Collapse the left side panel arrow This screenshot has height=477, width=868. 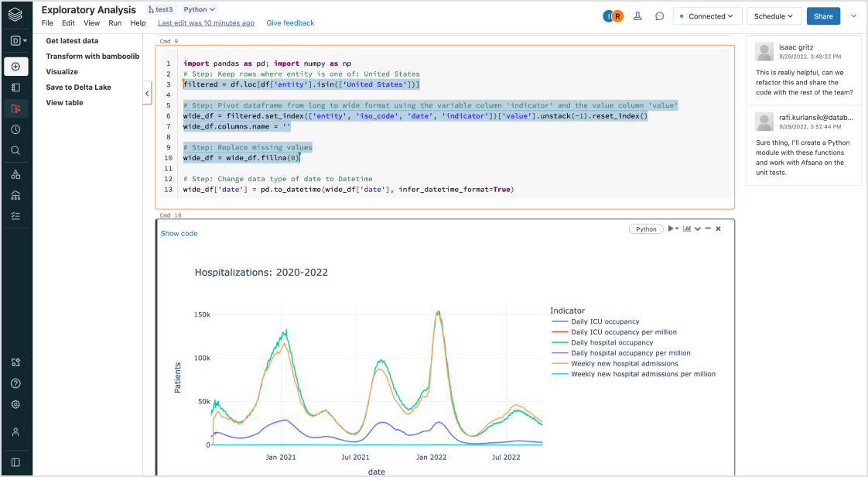(x=147, y=94)
